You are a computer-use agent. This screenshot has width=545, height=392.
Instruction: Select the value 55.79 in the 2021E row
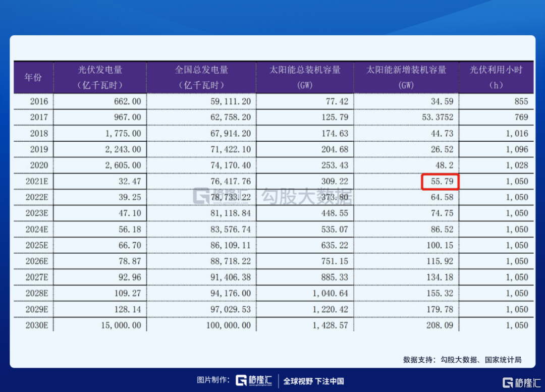[442, 182]
